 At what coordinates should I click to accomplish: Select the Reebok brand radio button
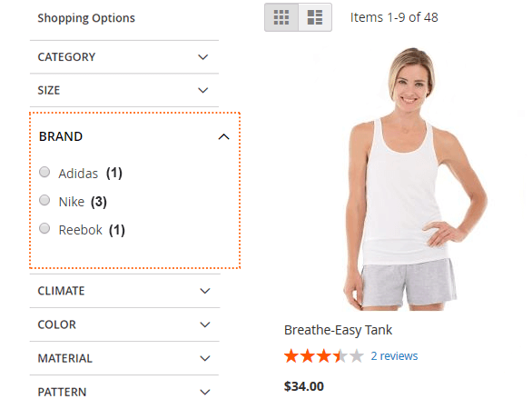pyautogui.click(x=44, y=229)
